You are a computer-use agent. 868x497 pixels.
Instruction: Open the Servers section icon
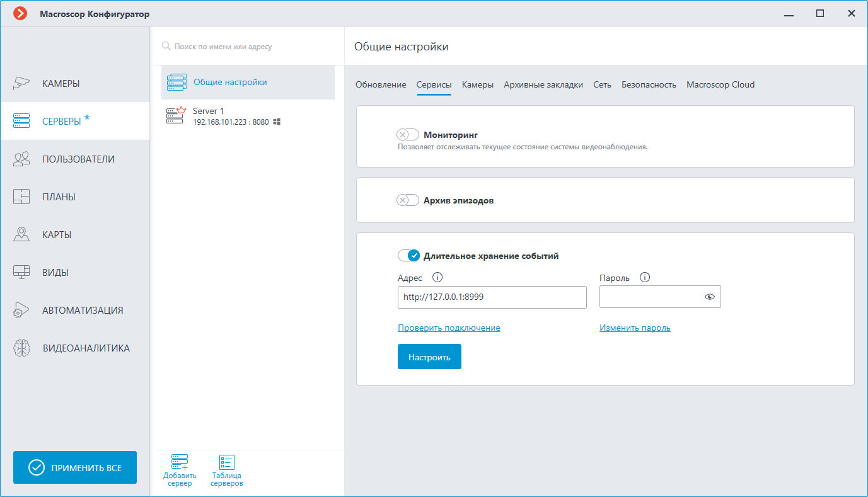click(x=21, y=121)
